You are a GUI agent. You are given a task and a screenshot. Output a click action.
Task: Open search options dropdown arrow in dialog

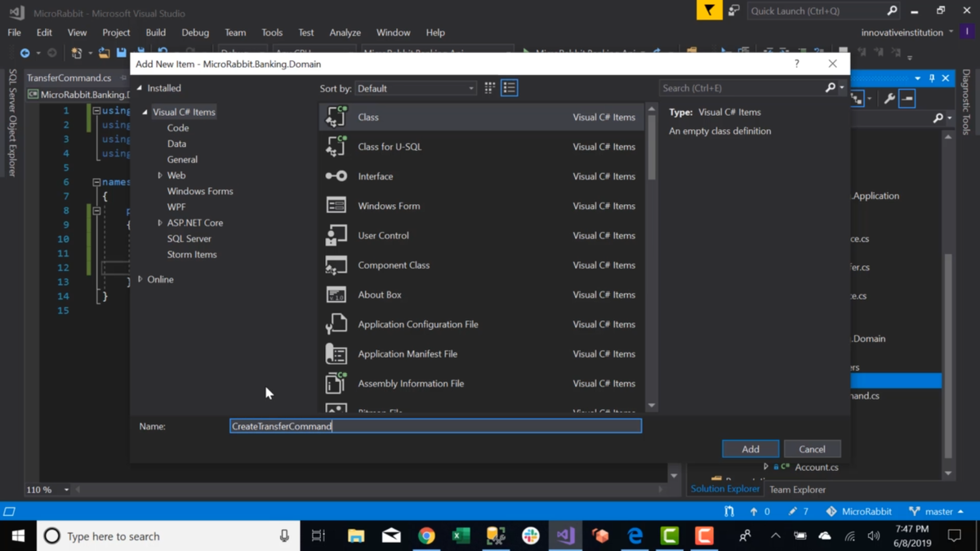842,88
